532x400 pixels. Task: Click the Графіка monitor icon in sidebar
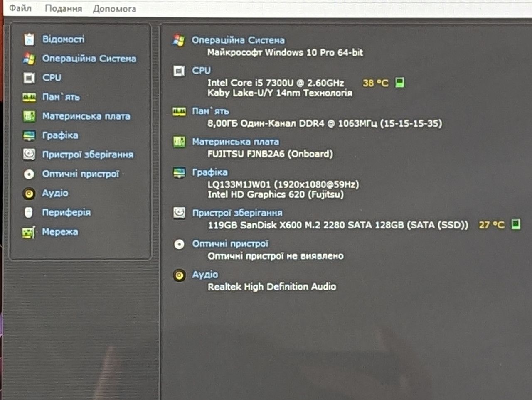[29, 135]
